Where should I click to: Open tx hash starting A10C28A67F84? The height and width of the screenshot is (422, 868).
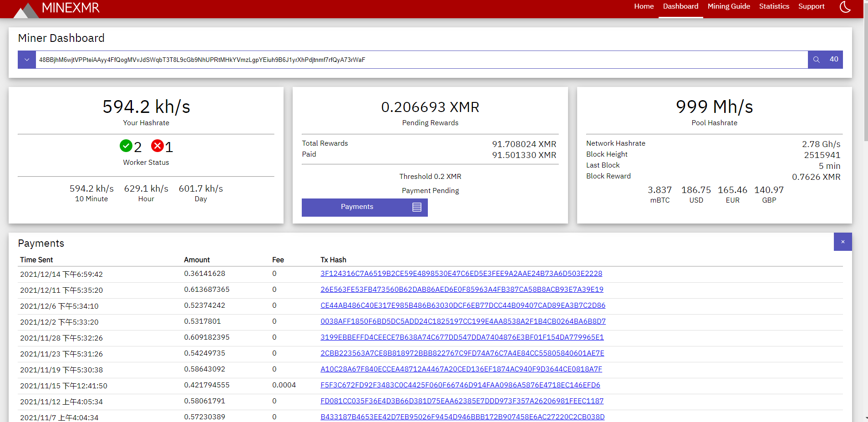point(461,369)
